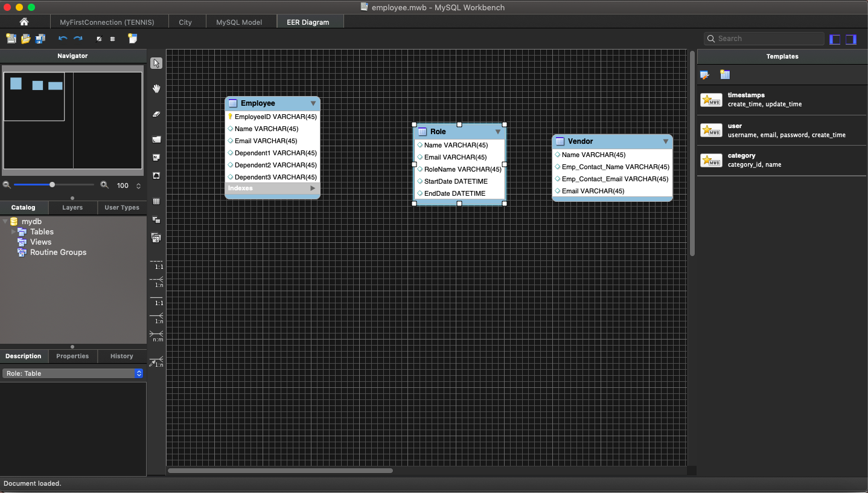Viewport: 868px width, 493px height.
Task: Select the timestamps template
Action: 782,100
